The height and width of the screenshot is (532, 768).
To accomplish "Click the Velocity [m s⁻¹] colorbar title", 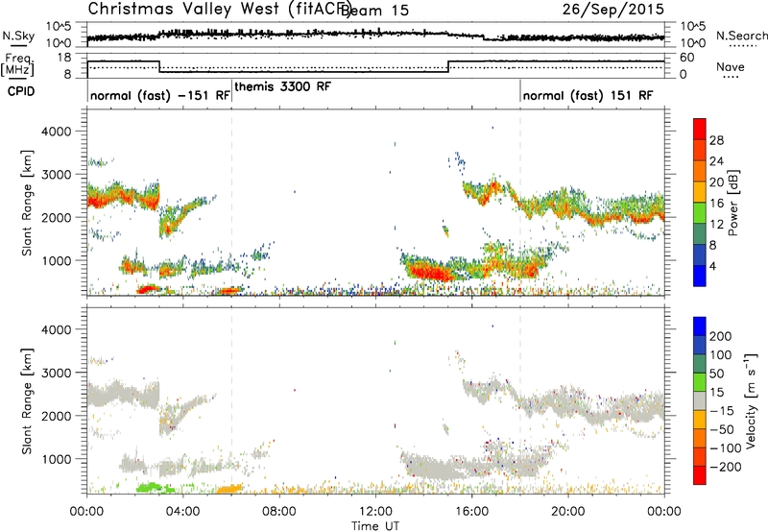I will (750, 400).
